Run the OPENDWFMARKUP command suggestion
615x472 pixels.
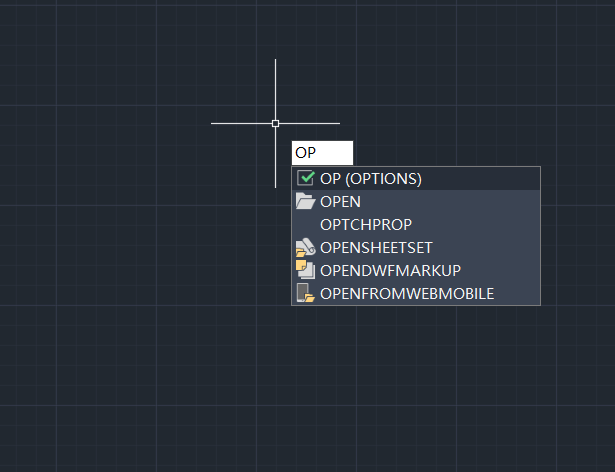point(382,271)
